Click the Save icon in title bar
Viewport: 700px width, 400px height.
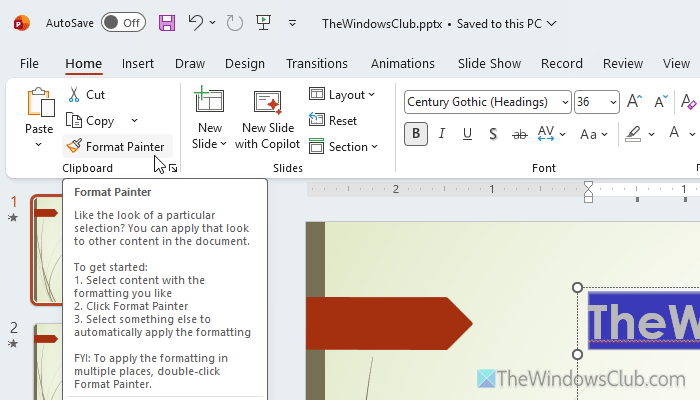tap(167, 23)
